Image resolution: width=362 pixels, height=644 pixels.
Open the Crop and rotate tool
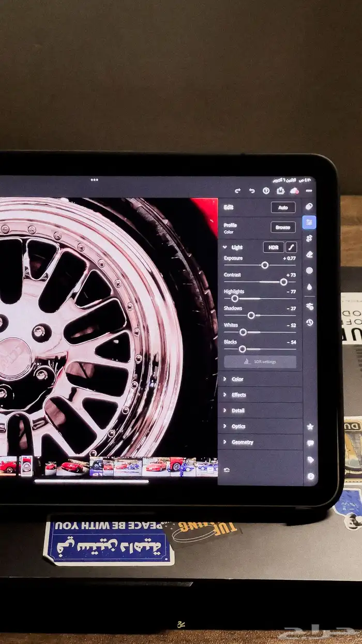click(x=309, y=238)
